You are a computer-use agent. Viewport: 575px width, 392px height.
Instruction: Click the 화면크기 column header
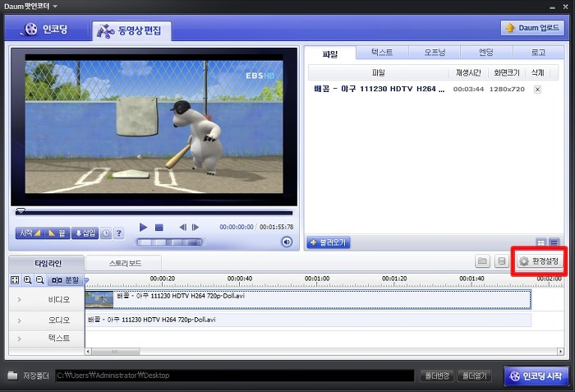point(507,72)
